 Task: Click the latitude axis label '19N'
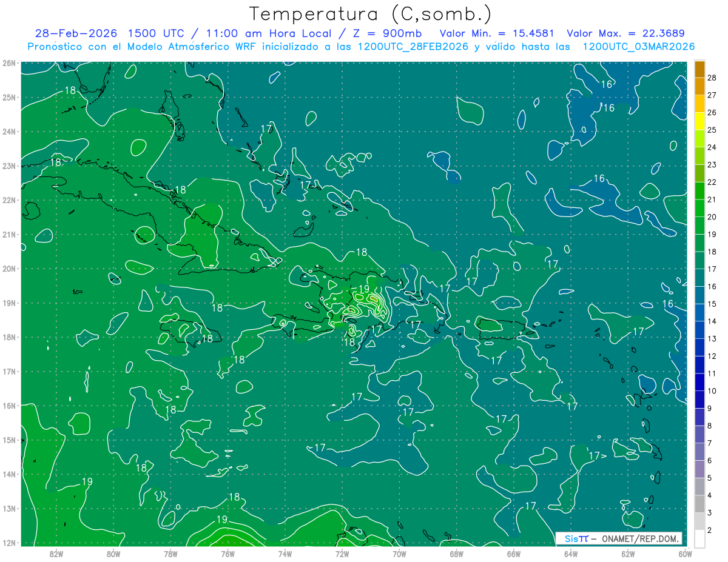tap(9, 303)
